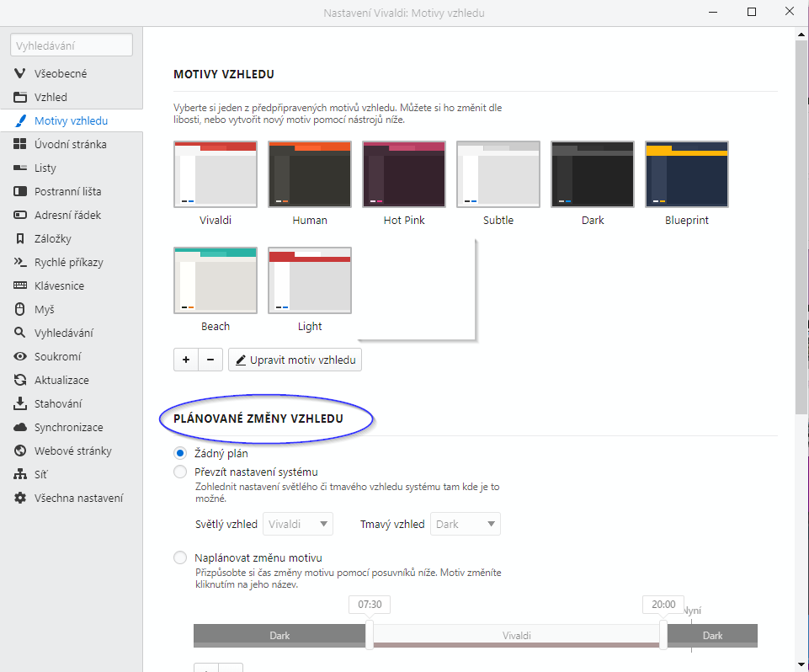The width and height of the screenshot is (809, 672).
Task: Pick the Light theme thumbnail
Action: 310,280
